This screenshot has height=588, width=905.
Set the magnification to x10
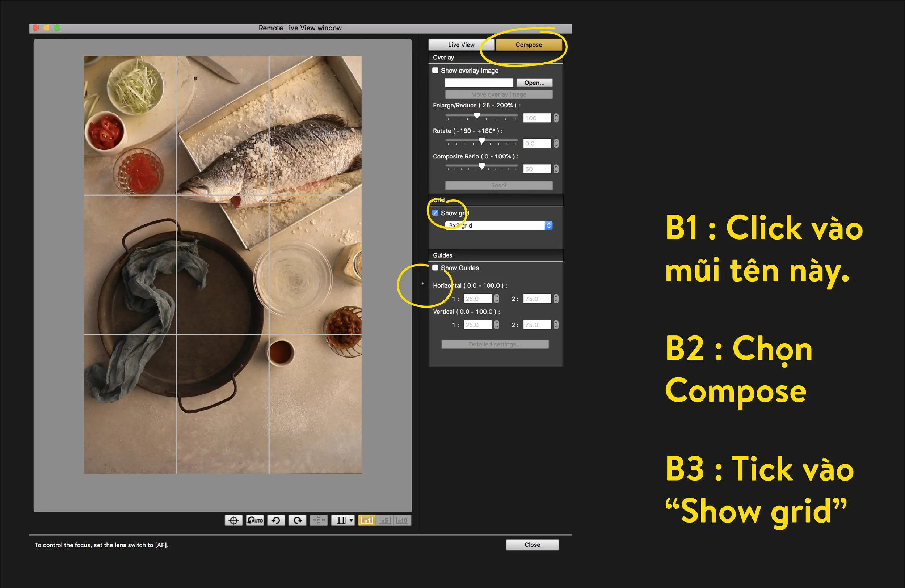(402, 520)
